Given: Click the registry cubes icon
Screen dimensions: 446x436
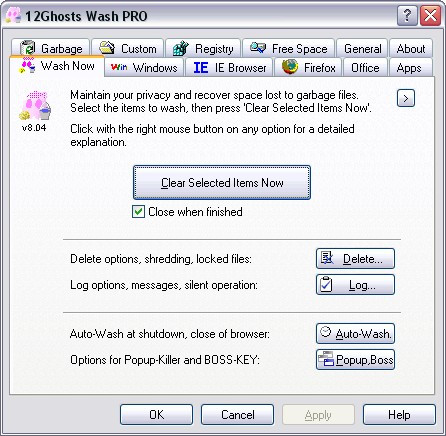Looking at the screenshot, I should coord(181,48).
